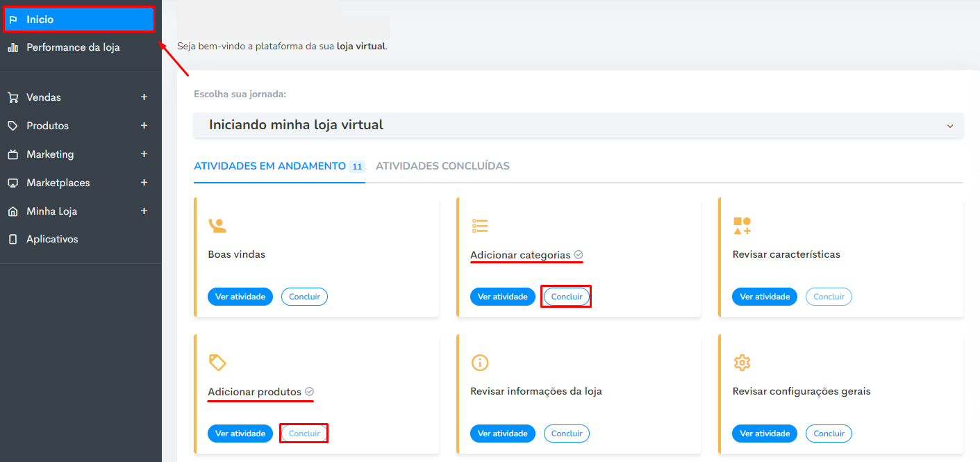Click the gear icon on Revisar configurações card
Image resolution: width=980 pixels, height=462 pixels.
(x=742, y=363)
